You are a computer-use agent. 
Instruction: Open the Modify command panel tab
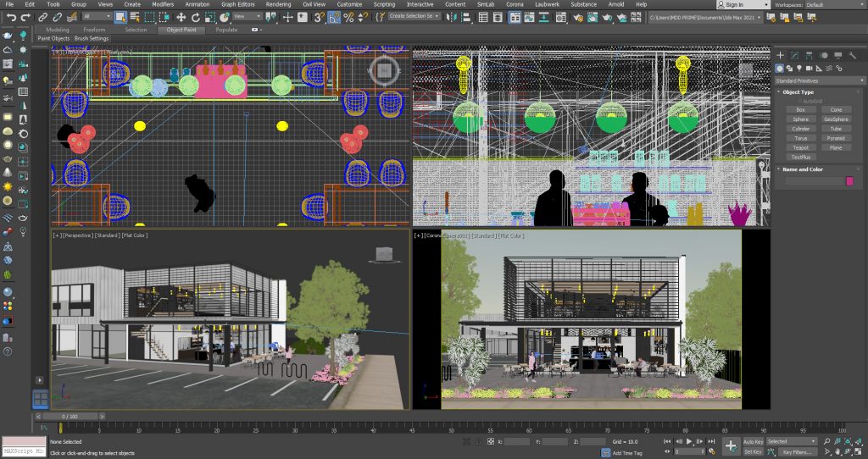coord(794,54)
